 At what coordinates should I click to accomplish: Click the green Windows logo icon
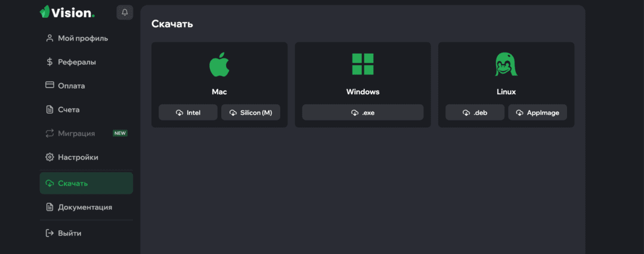(363, 64)
